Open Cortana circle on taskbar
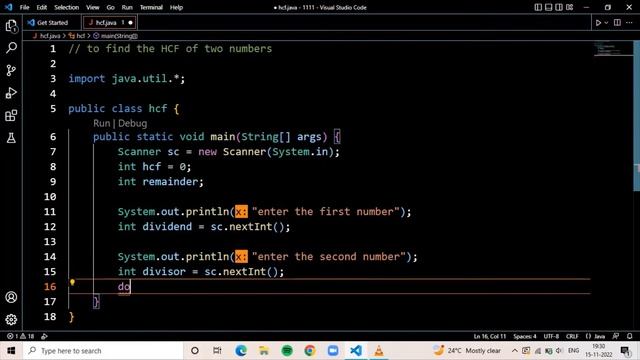Image resolution: width=640 pixels, height=360 pixels. [x=195, y=351]
